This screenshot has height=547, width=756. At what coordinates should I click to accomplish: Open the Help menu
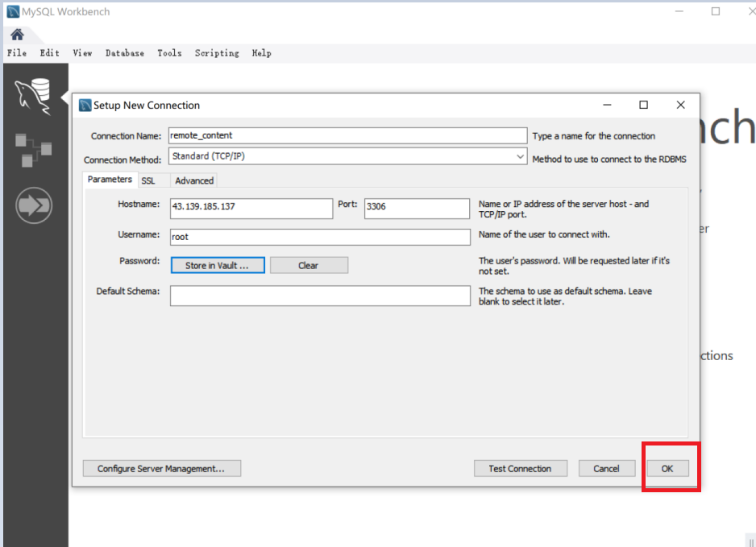tap(261, 53)
